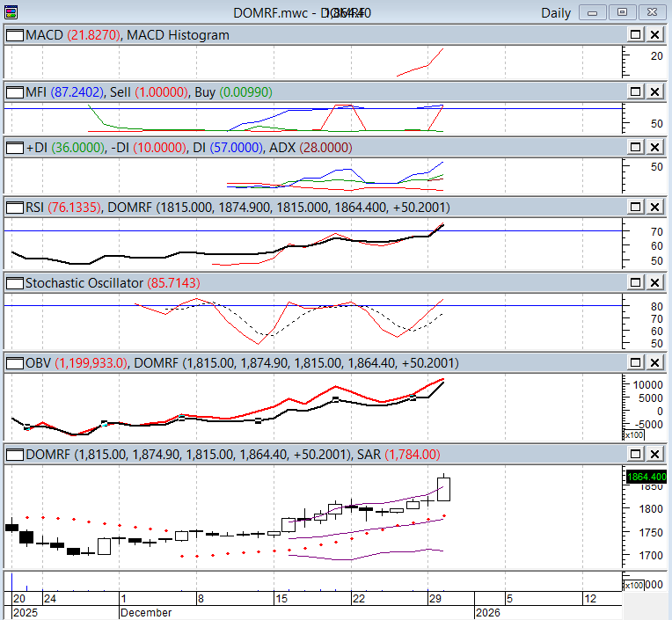Click the Stochastic Oscillator panel window icon

[16, 283]
